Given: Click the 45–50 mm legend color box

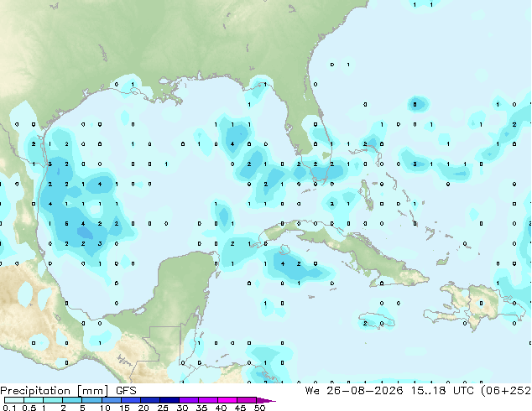Looking at the screenshot, I should pyautogui.click(x=247, y=400).
